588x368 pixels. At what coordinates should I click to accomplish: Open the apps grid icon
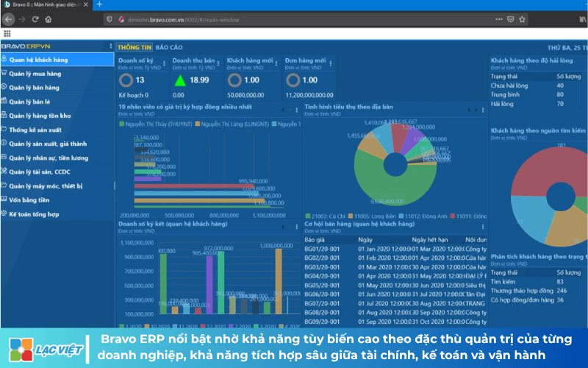click(x=7, y=34)
